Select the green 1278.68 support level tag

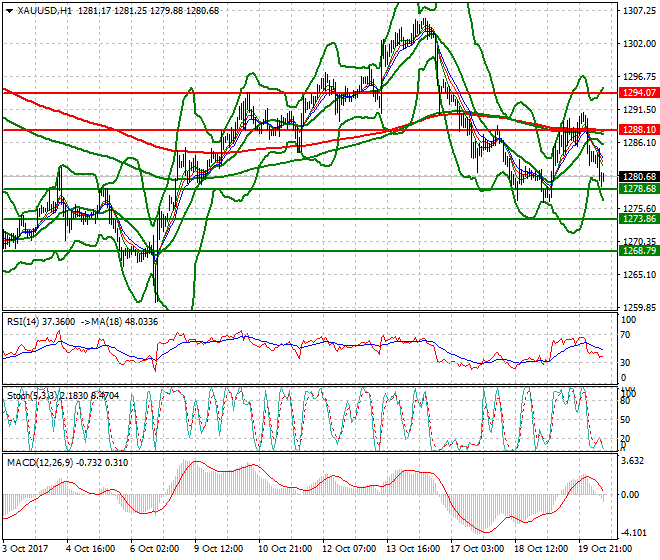[x=631, y=188]
